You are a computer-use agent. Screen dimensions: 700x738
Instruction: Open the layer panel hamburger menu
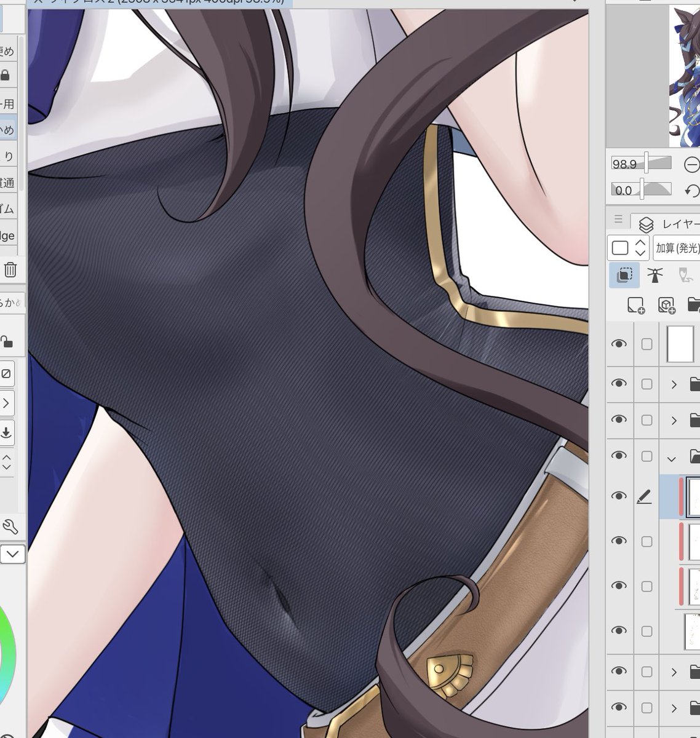click(618, 220)
